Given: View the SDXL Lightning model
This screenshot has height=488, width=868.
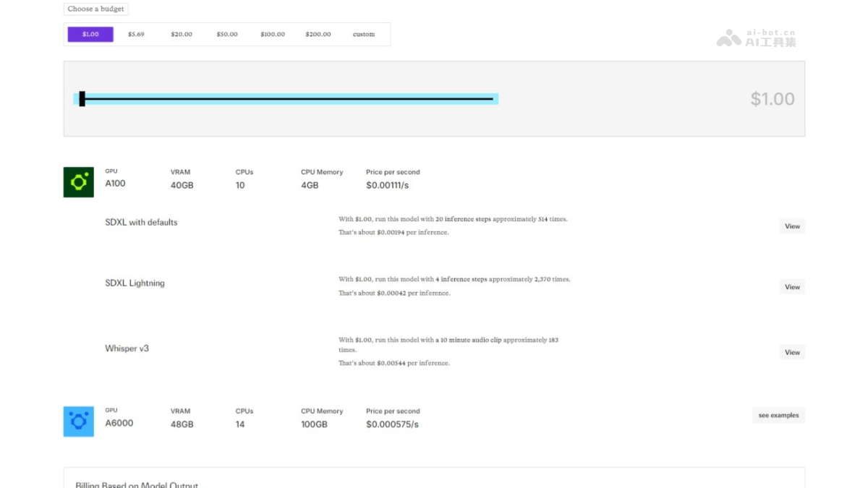Looking at the screenshot, I should pos(792,287).
